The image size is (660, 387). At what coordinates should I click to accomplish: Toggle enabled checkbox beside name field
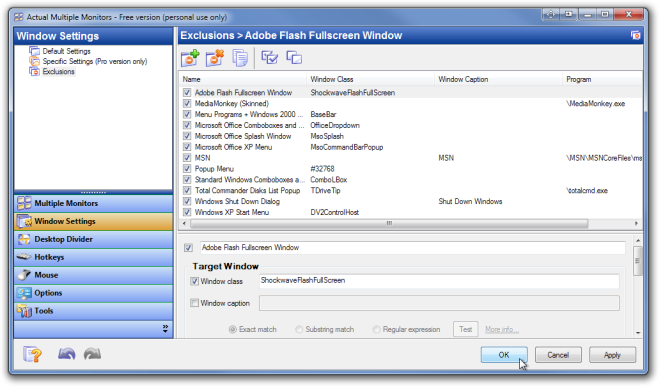pyautogui.click(x=189, y=248)
